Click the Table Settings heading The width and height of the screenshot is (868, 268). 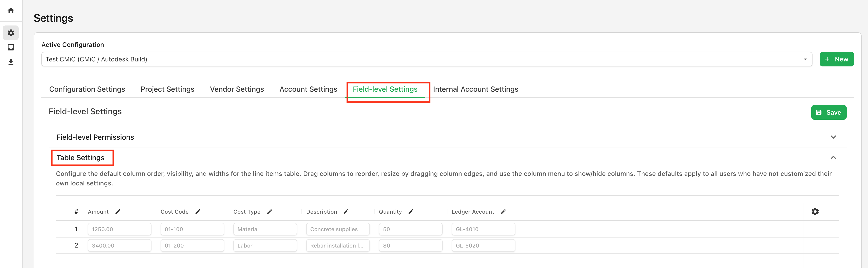81,158
